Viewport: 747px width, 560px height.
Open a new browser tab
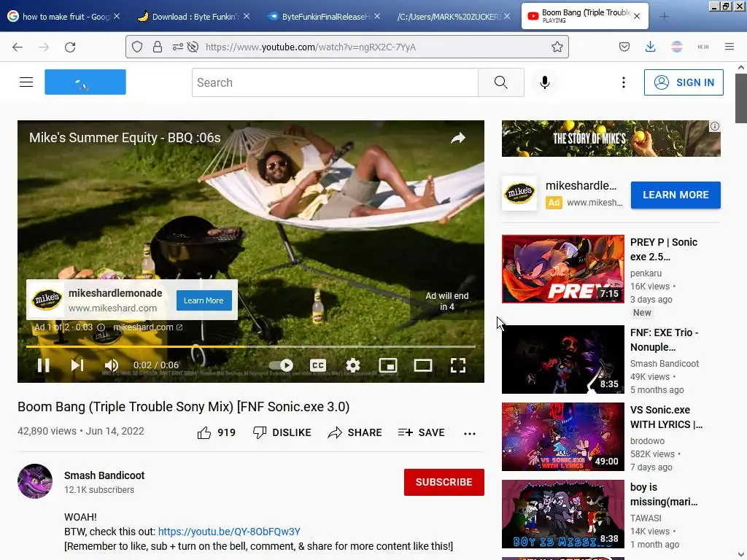pos(664,17)
